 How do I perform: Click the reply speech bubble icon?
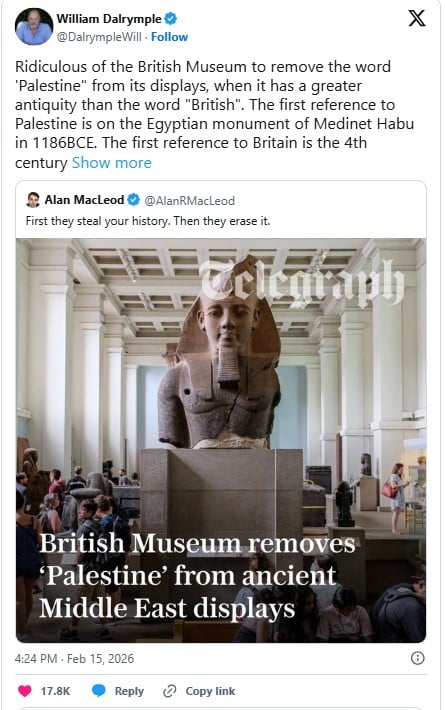click(99, 691)
